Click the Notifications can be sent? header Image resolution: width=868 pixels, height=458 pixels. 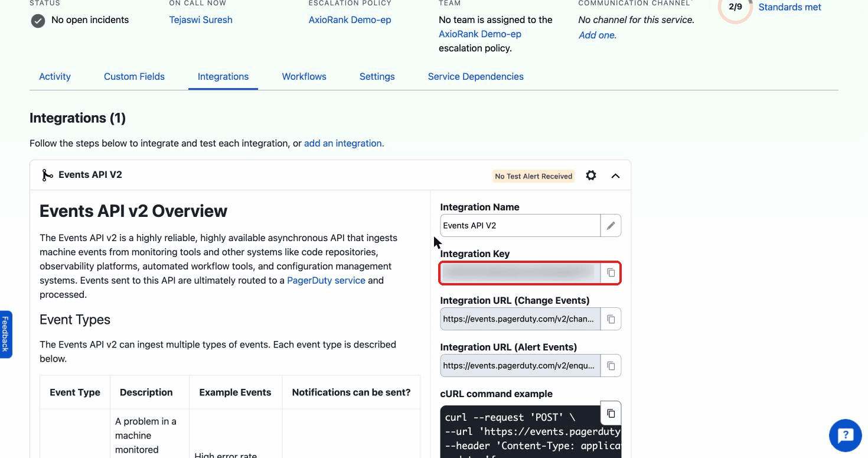point(351,392)
